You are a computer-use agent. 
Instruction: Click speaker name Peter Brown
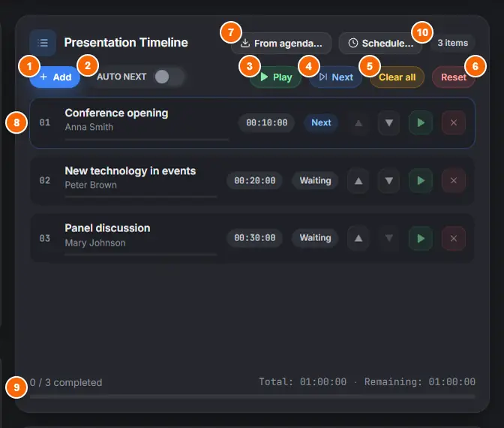[91, 185]
